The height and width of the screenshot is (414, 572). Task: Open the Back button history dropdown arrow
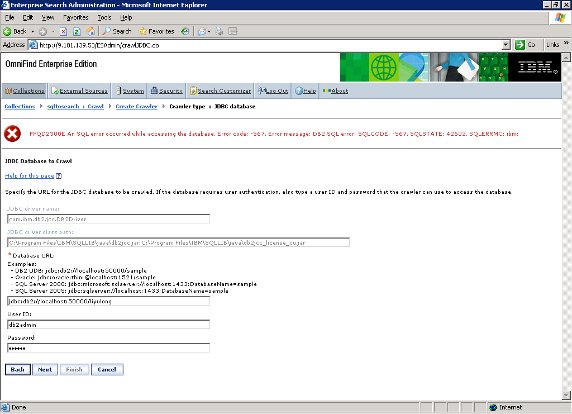pyautogui.click(x=32, y=32)
